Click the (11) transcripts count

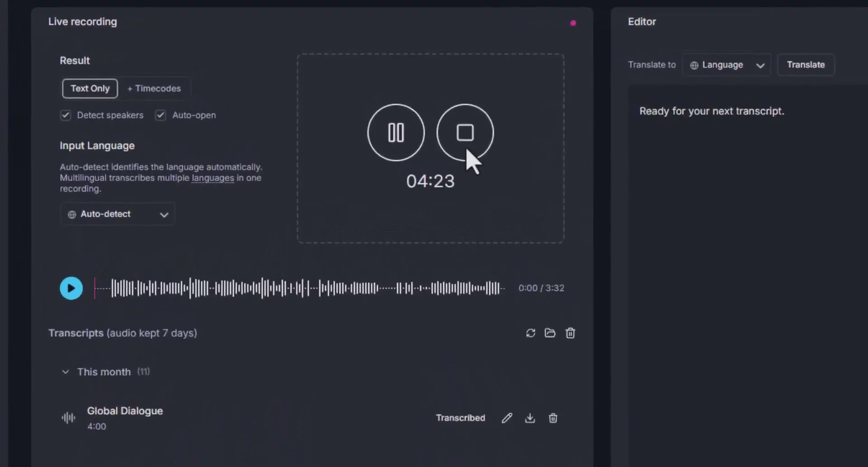point(143,372)
